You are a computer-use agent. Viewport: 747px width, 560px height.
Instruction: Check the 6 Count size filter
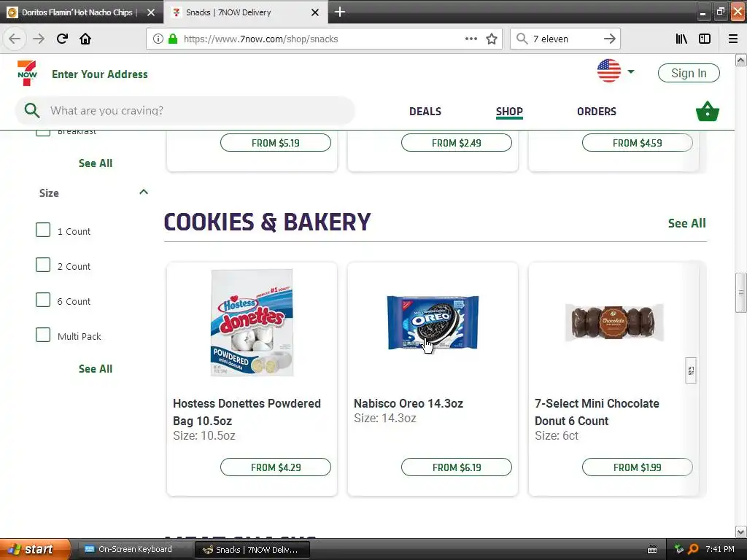43,300
